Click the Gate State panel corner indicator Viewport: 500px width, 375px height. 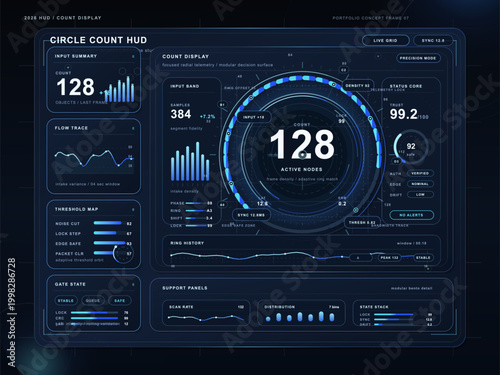click(x=133, y=285)
